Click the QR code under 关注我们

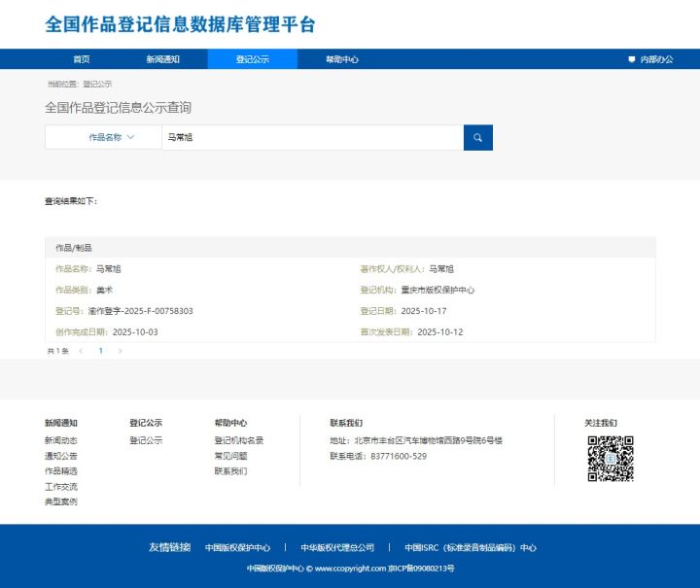pos(610,459)
